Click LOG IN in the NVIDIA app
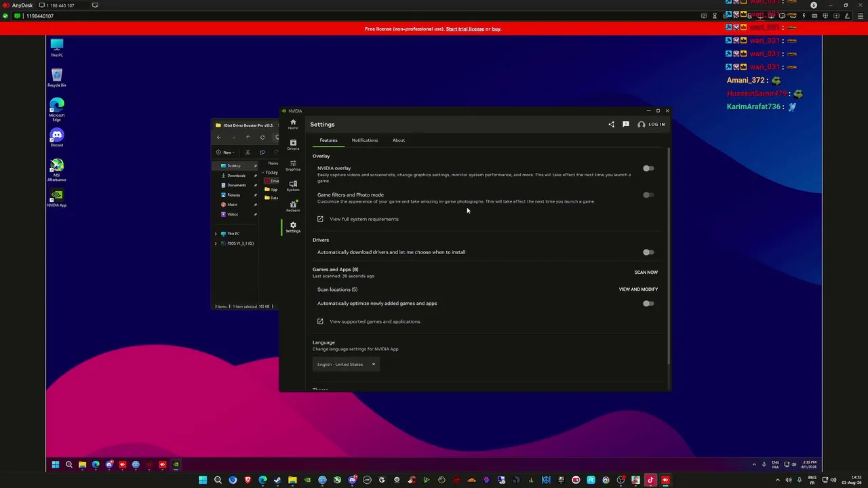 [651, 125]
